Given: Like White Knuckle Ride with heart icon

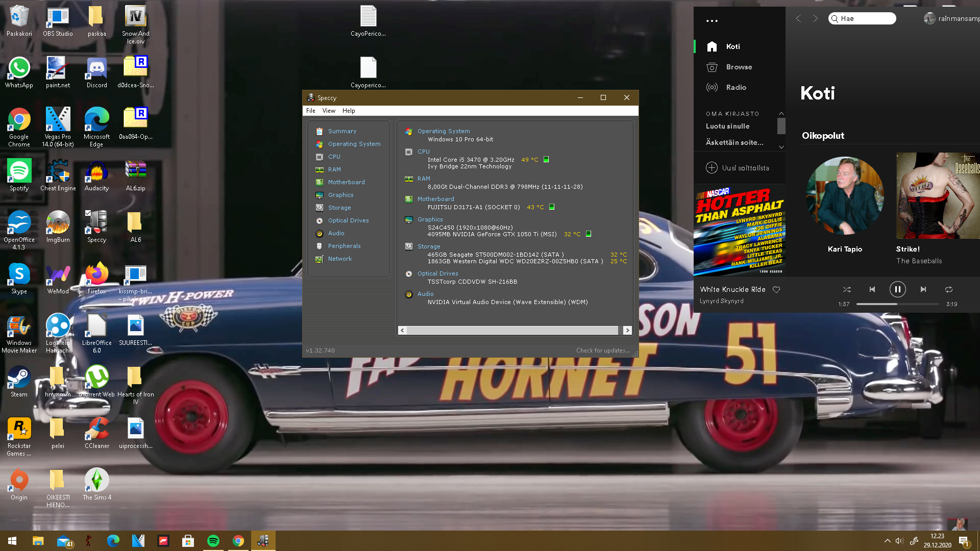Looking at the screenshot, I should pos(776,289).
